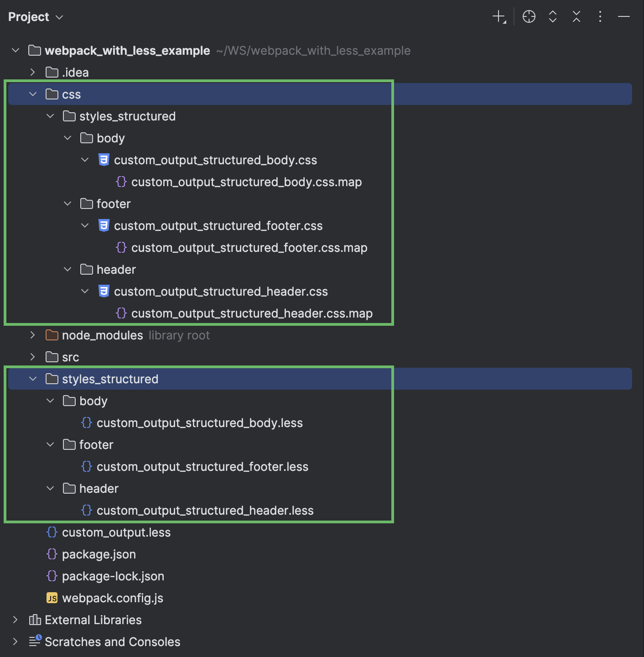Expand the node_modules folder
The height and width of the screenshot is (657, 644).
pos(32,335)
